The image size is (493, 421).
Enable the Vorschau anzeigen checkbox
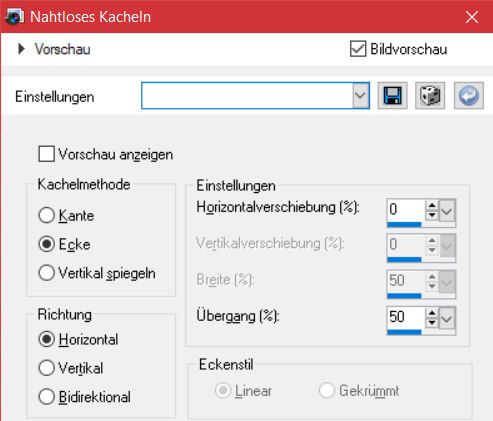tap(46, 154)
